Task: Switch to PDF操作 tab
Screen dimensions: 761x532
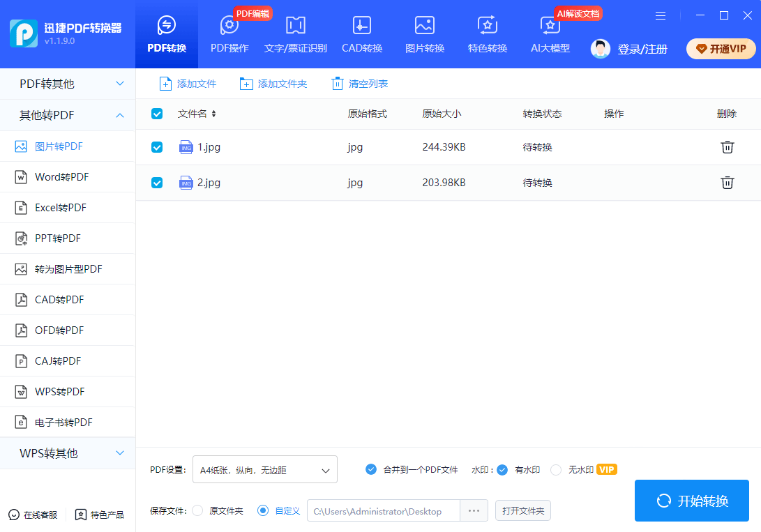Action: (229, 34)
